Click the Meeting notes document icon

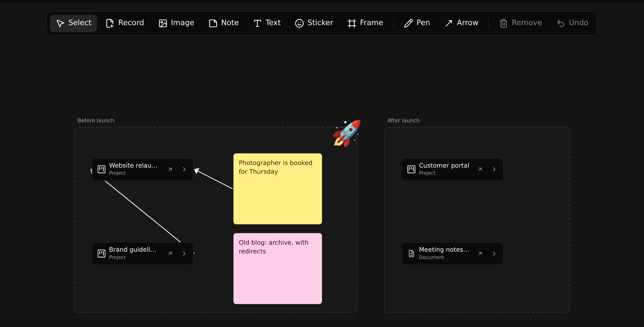coord(411,254)
